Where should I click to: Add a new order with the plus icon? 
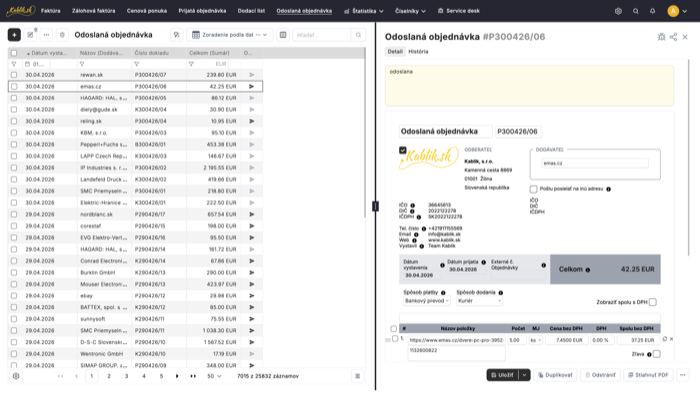coord(14,35)
